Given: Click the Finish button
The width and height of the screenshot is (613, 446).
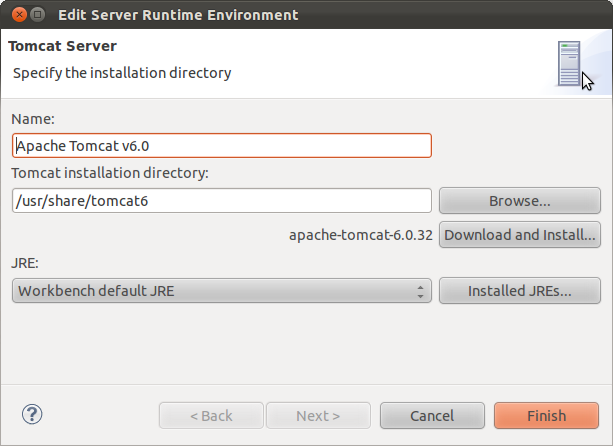Looking at the screenshot, I should (x=546, y=416).
